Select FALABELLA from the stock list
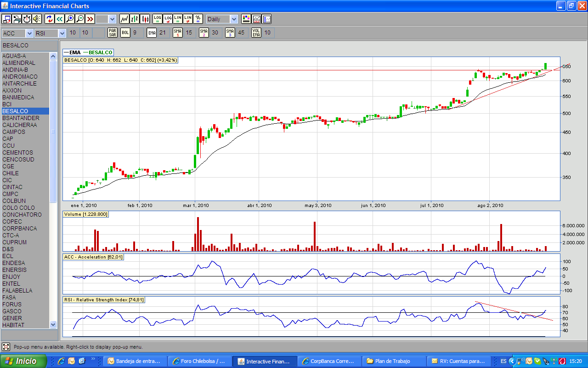Viewport: 588px width, 368px height. [17, 291]
